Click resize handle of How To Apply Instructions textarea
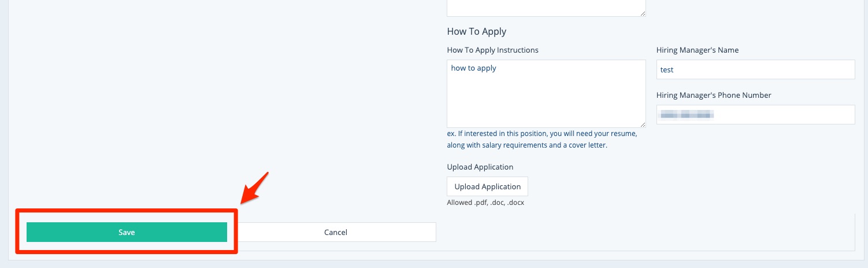Screen dimensions: 868x268 (643, 124)
